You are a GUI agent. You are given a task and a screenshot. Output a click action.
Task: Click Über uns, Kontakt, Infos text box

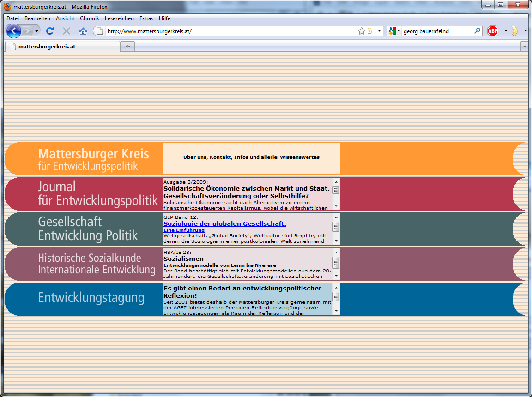pyautogui.click(x=251, y=159)
